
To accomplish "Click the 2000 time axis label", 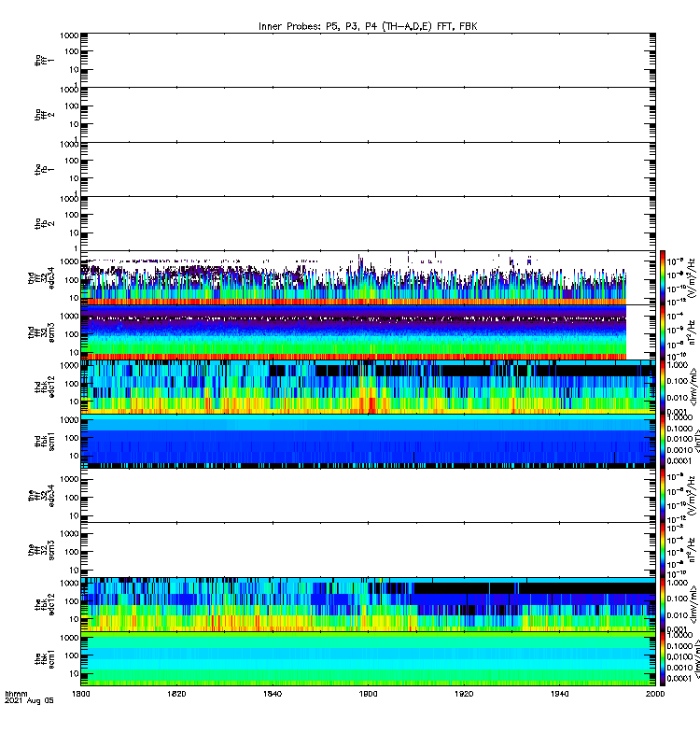I will [x=655, y=694].
